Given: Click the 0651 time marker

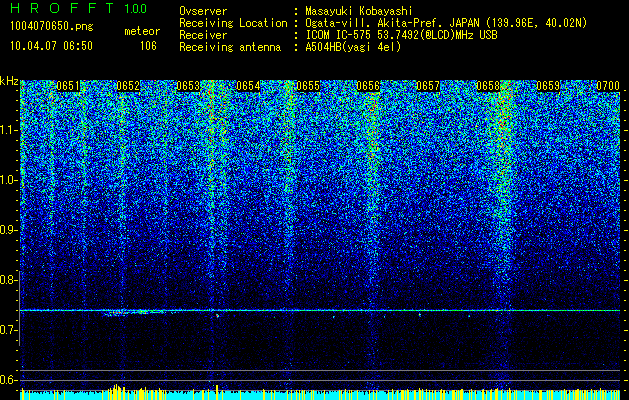Looking at the screenshot, I should click(68, 86).
